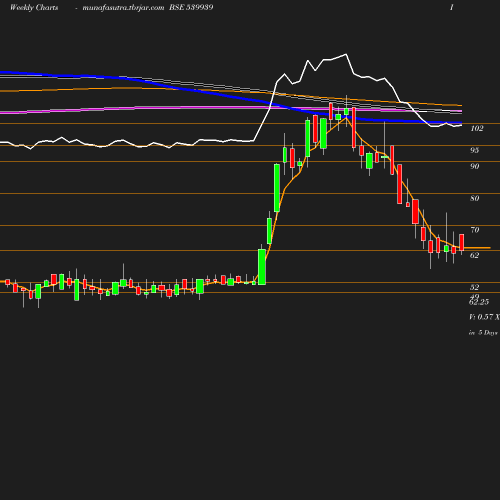The image size is (500, 500).
Task: Select the 90 price level label
Action: [x=474, y=166]
